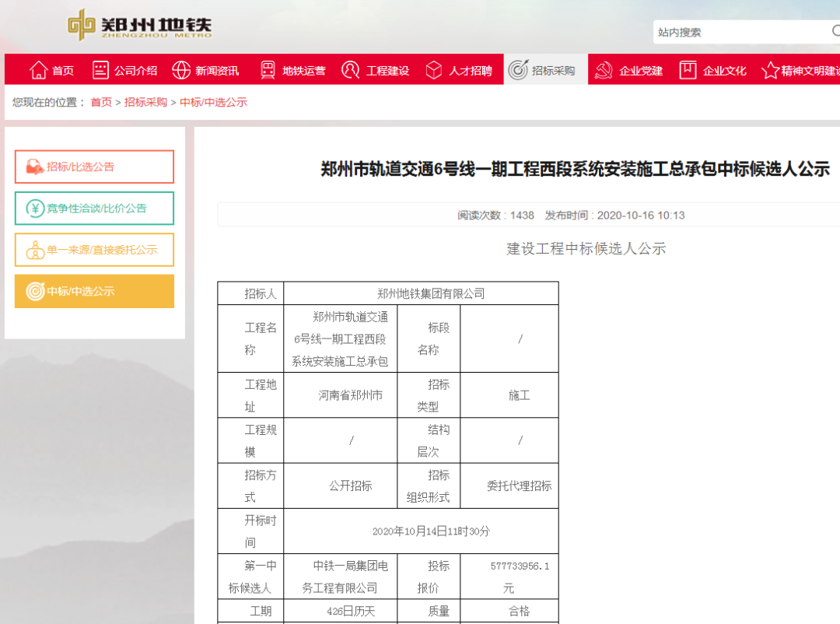The width and height of the screenshot is (840, 624).
Task: Click the home icon beside 首页
Action: 38,70
